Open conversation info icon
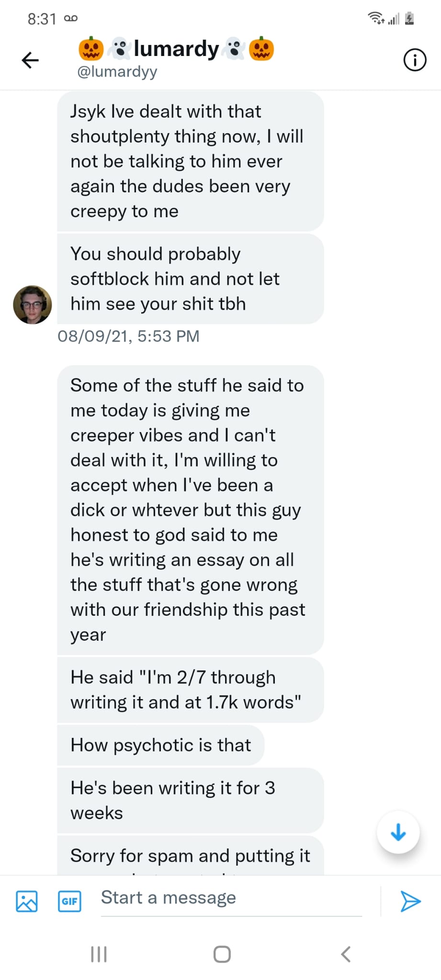The height and width of the screenshot is (980, 441). click(x=415, y=60)
